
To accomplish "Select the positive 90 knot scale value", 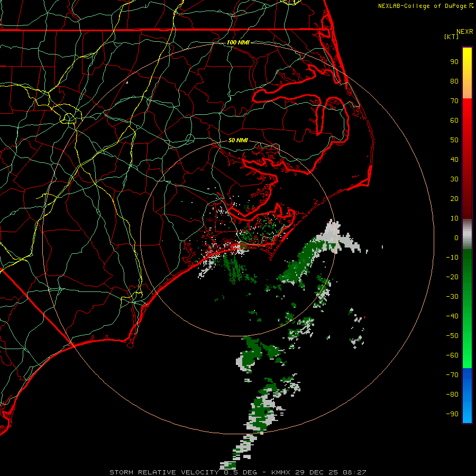I will coord(454,62).
